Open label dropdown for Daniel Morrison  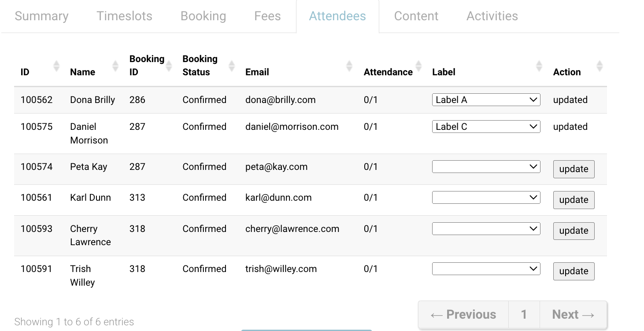coord(486,127)
